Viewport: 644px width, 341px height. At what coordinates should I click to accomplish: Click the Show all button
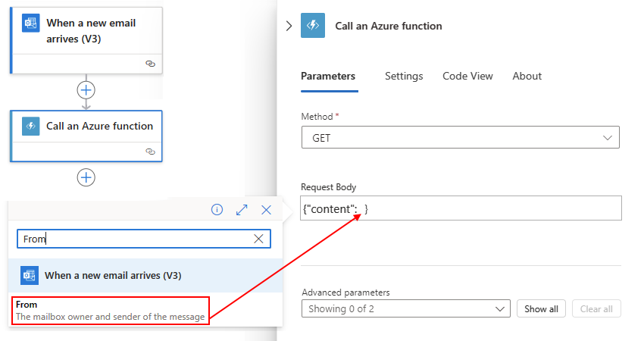pos(541,309)
